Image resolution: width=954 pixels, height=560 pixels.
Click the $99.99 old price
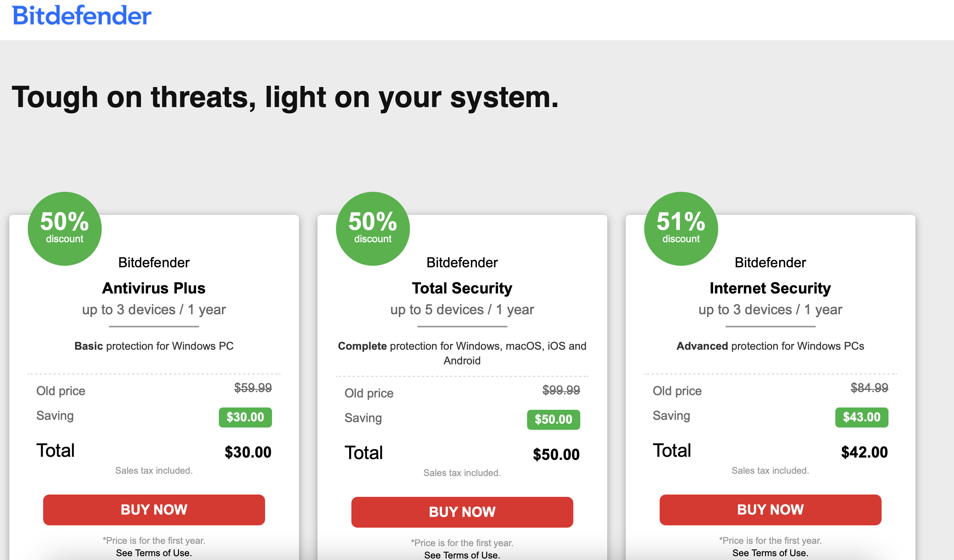[561, 390]
